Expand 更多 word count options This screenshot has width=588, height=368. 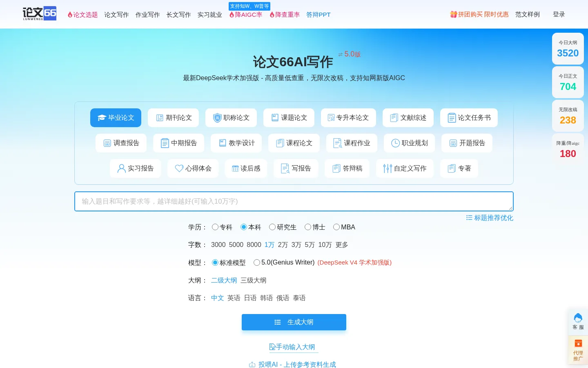(342, 245)
